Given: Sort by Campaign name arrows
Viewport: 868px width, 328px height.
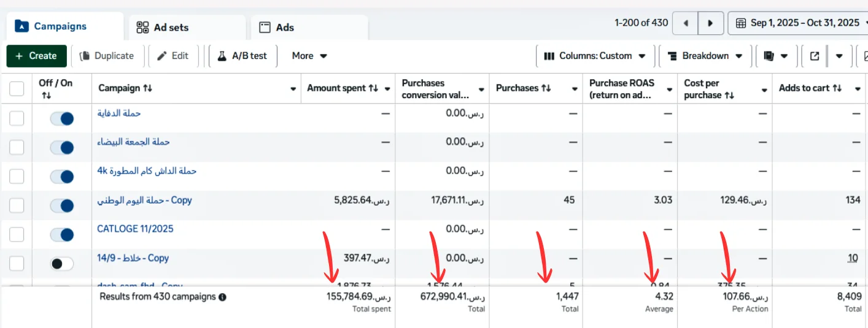Looking at the screenshot, I should click(147, 88).
